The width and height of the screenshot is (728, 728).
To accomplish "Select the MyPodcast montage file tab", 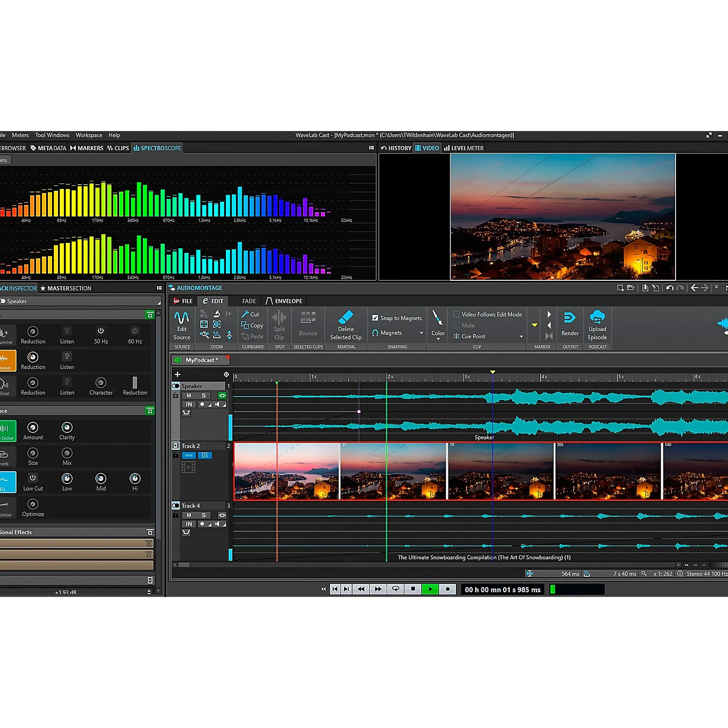I will point(201,360).
